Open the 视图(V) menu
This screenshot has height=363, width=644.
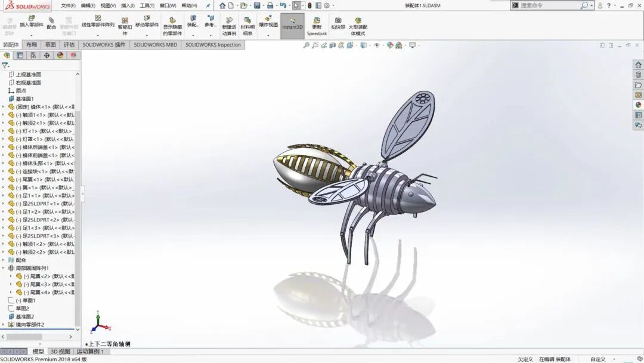(108, 6)
